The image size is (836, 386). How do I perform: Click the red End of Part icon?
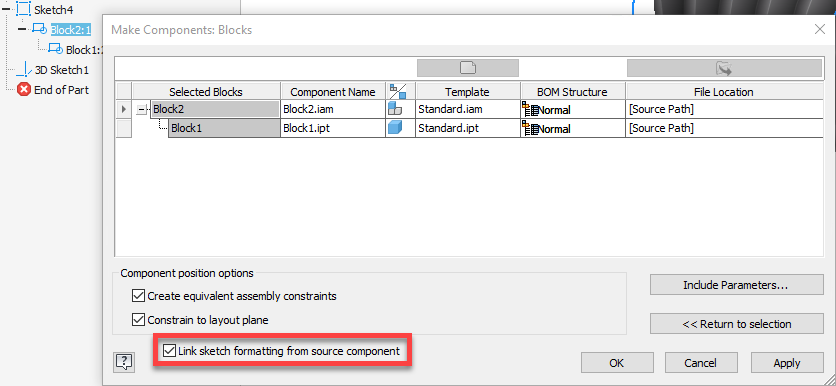coord(23,90)
